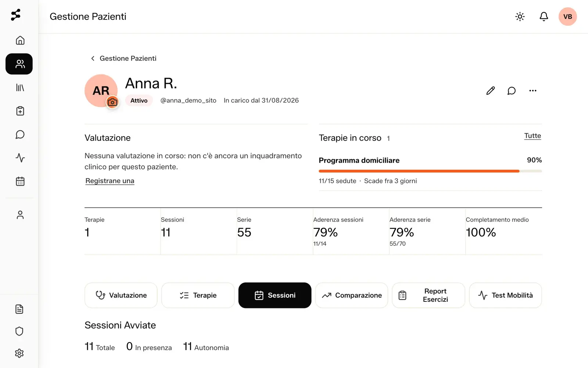Click the 11/15 sedute text

[x=337, y=181]
